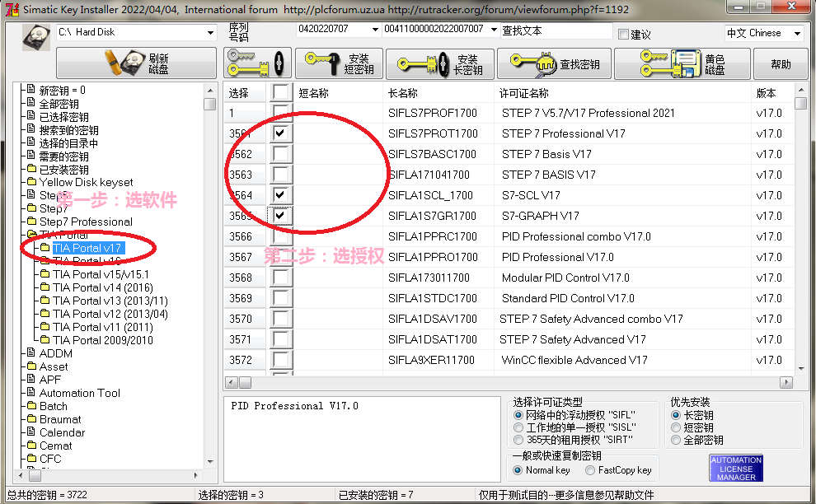Select Automation Tool tree item
816x504 pixels.
[80, 393]
